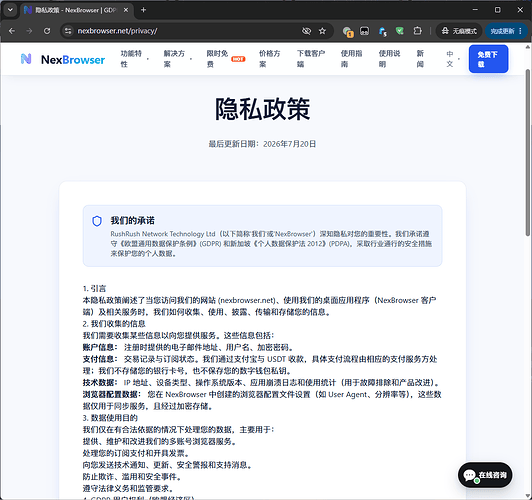
Task: Open the 使用说明 page
Action: (390, 59)
